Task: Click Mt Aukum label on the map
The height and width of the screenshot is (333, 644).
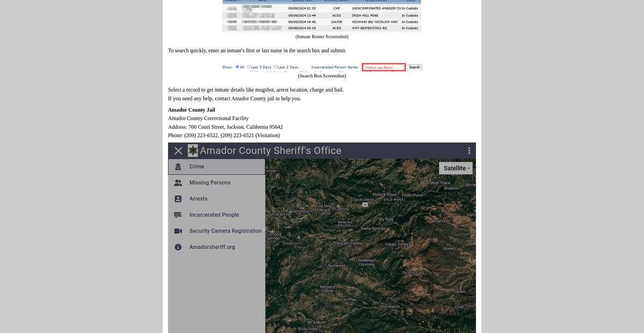Action: (315, 322)
